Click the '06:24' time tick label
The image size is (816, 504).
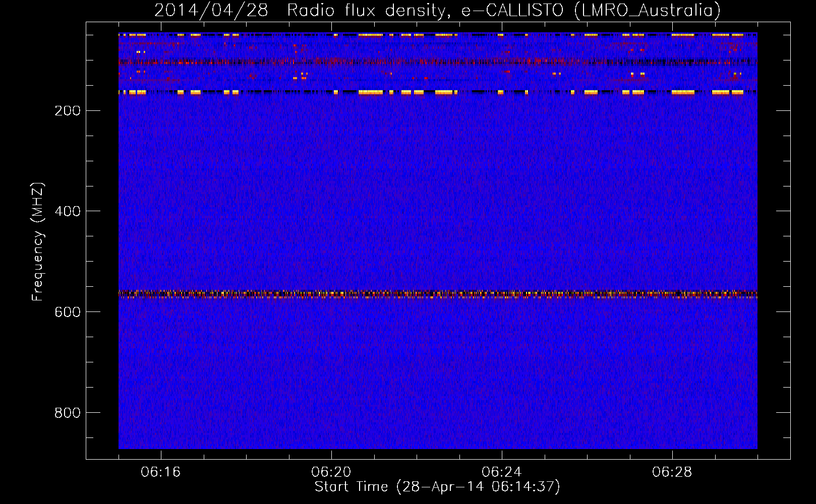pyautogui.click(x=502, y=472)
